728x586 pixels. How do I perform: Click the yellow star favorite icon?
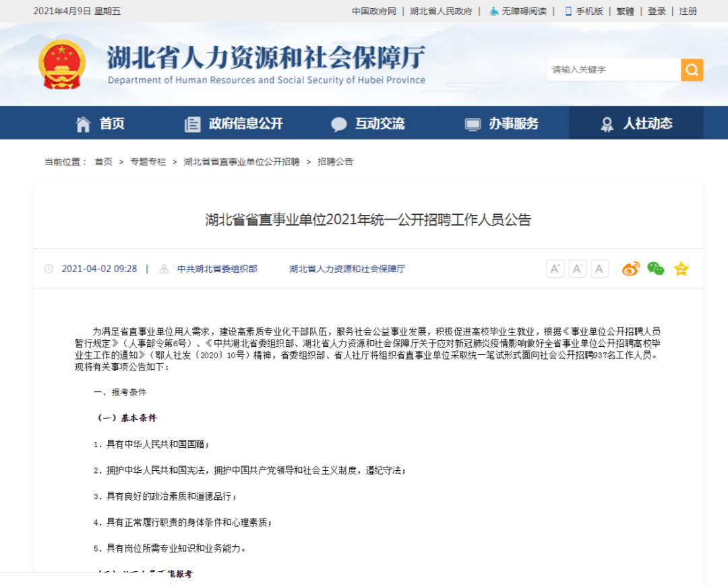click(x=681, y=269)
